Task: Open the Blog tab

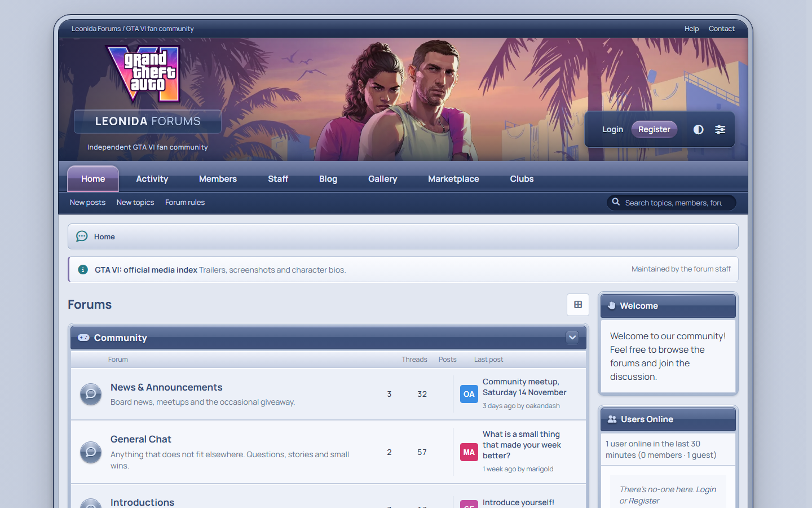Action: 328,179
